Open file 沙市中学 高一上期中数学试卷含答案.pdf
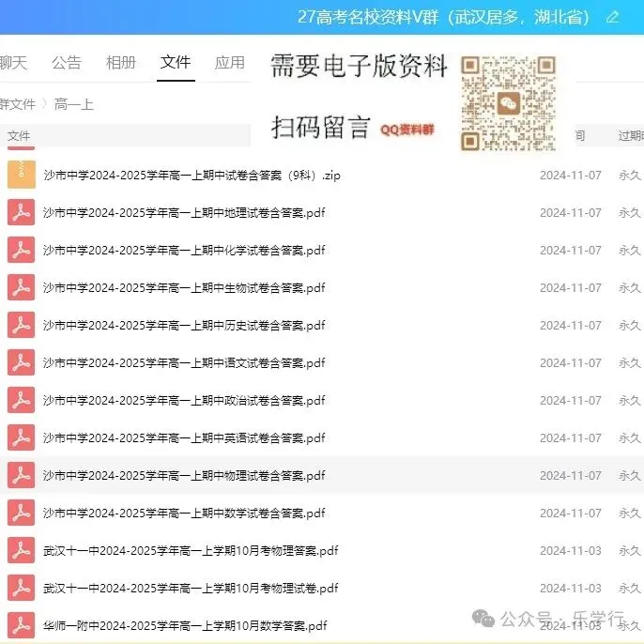 tap(184, 514)
